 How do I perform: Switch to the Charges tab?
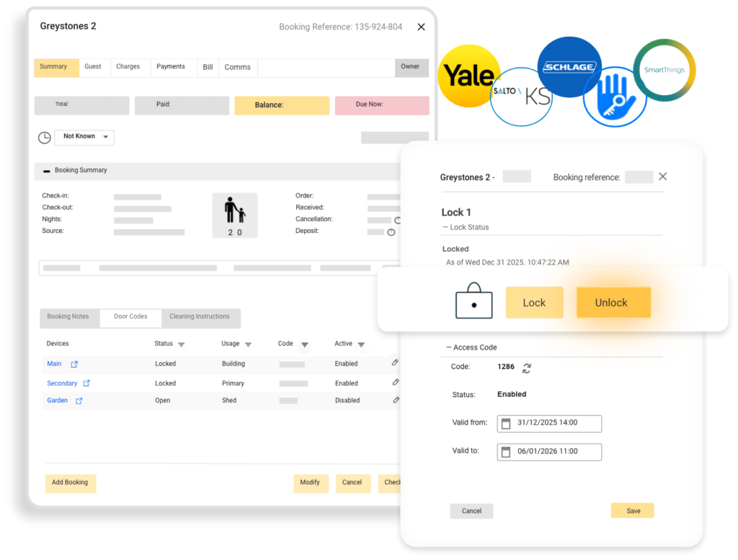coord(128,67)
